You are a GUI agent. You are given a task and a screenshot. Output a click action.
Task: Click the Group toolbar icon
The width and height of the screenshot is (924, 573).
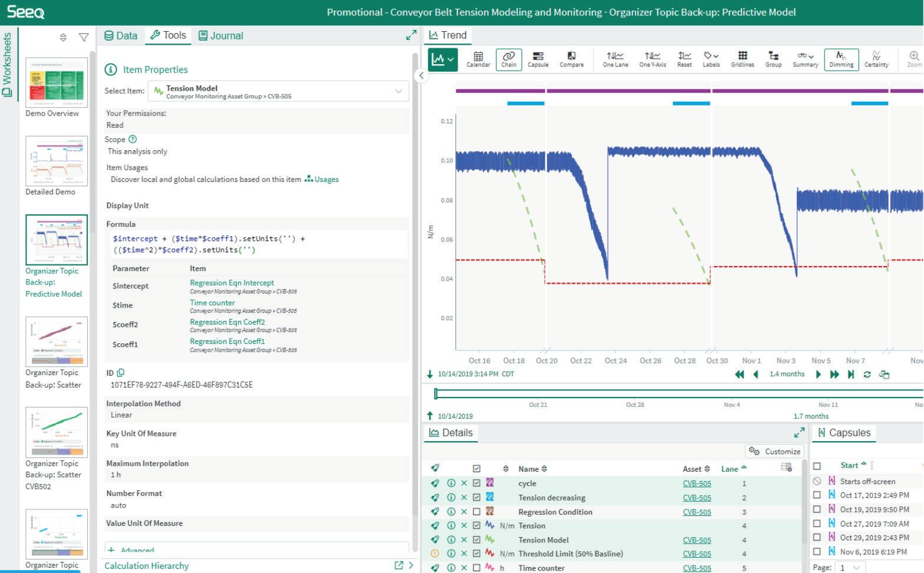tap(773, 59)
